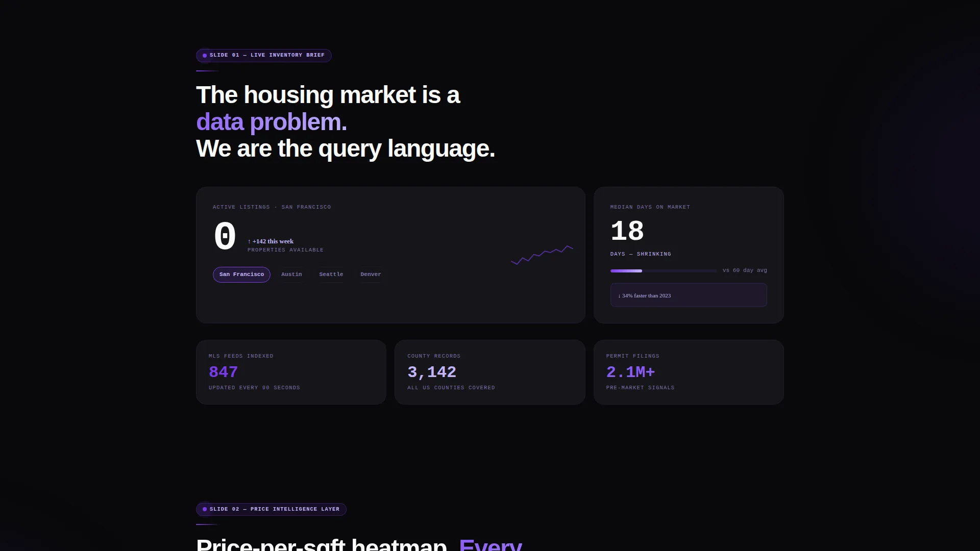The width and height of the screenshot is (980, 551).
Task: Open the Permit Filings card
Action: [689, 372]
